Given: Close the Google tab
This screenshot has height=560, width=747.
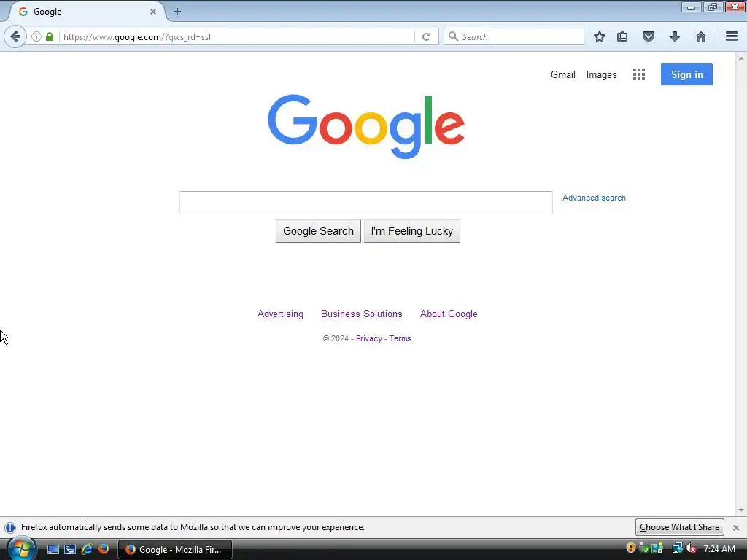Looking at the screenshot, I should point(153,12).
